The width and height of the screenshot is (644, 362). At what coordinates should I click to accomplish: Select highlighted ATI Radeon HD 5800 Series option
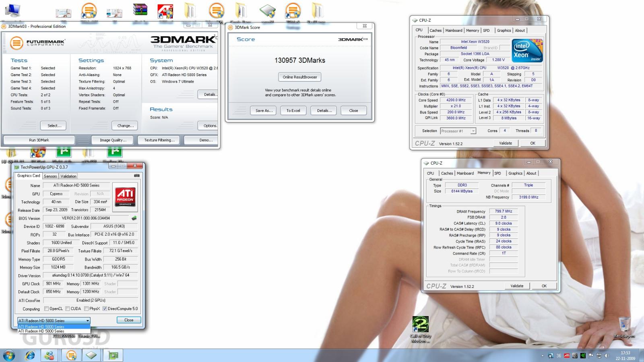pyautogui.click(x=54, y=327)
